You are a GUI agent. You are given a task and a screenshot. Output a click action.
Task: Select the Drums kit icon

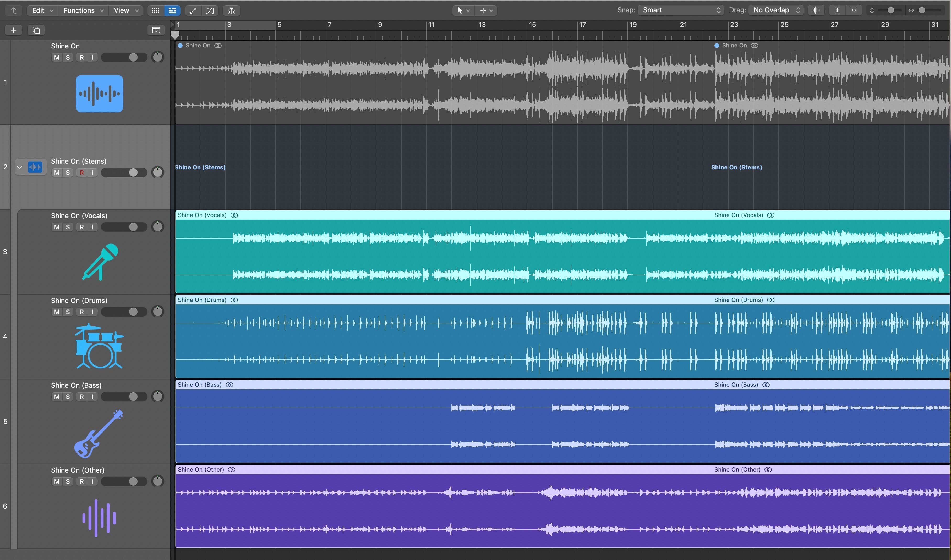(x=99, y=346)
